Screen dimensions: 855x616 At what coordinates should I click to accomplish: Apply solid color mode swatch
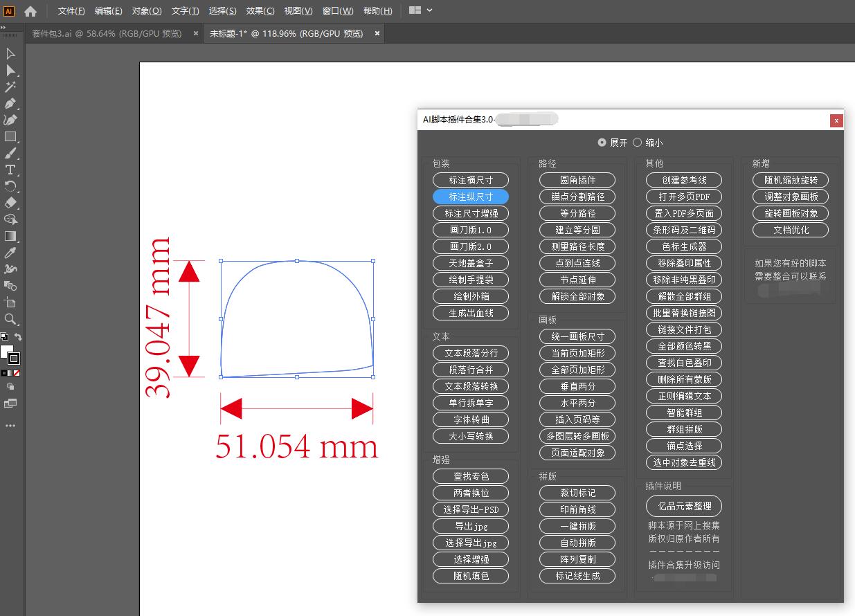4,372
